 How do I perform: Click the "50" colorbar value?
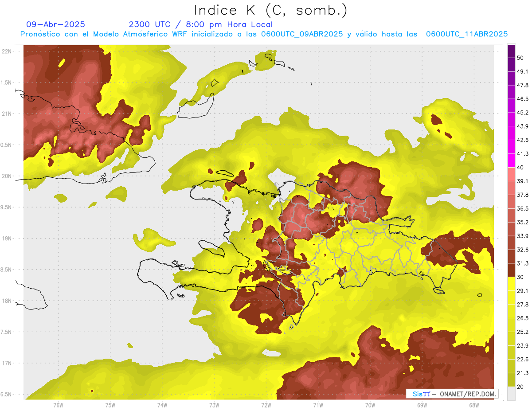pyautogui.click(x=520, y=58)
